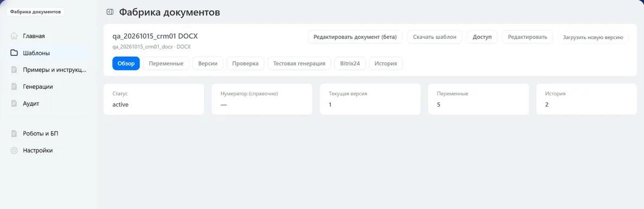Click the title qa_20261015_crm01 DOCX
Image resolution: width=644 pixels, height=209 pixels.
155,36
